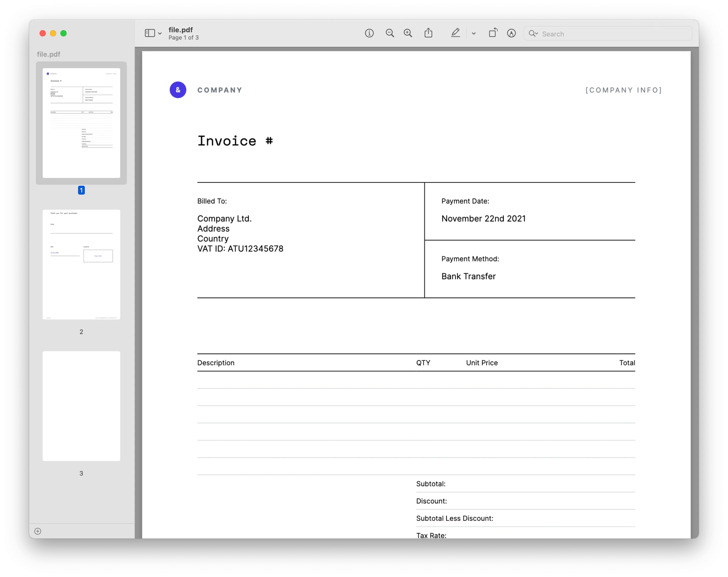The width and height of the screenshot is (728, 577).
Task: Select the blank page 3 thumbnail
Action: pyautogui.click(x=81, y=406)
